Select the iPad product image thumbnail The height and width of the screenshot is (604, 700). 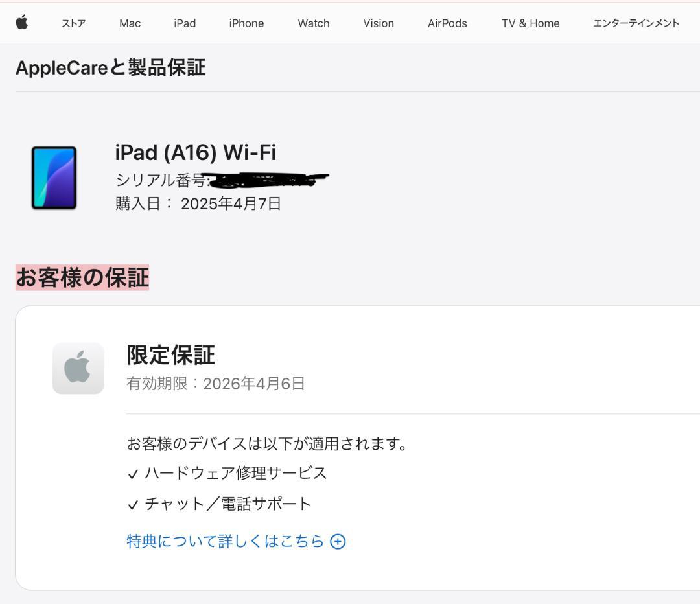pyautogui.click(x=54, y=177)
